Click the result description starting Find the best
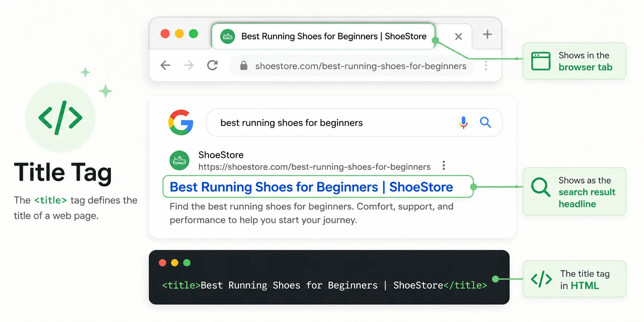The image size is (644, 322). (x=311, y=213)
